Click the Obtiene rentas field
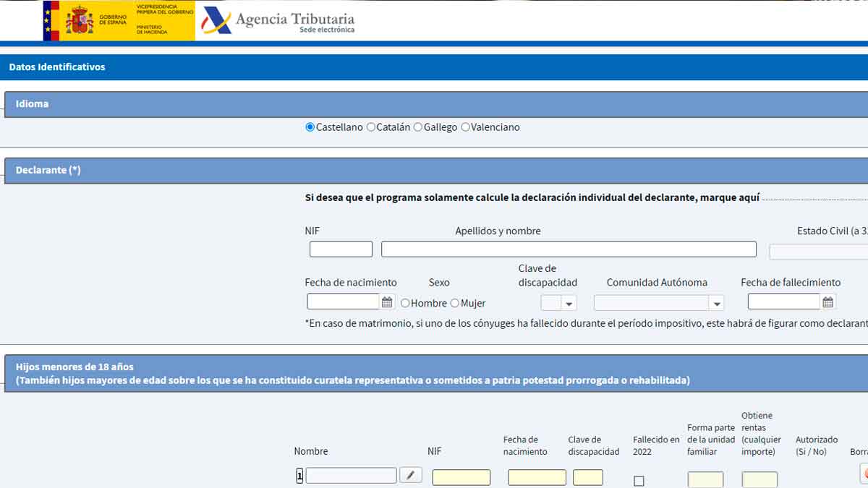 [x=759, y=479]
